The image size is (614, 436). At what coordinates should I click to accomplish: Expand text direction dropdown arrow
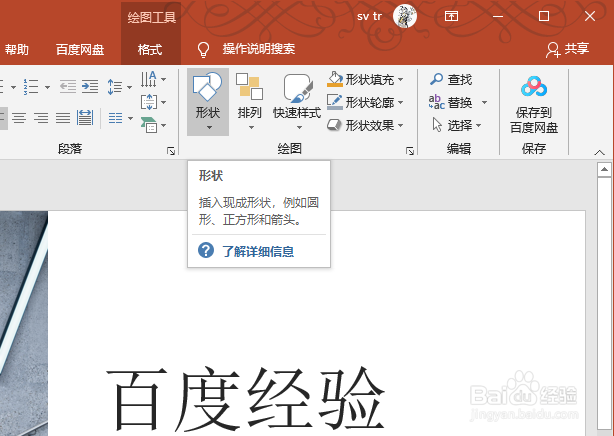(x=163, y=80)
